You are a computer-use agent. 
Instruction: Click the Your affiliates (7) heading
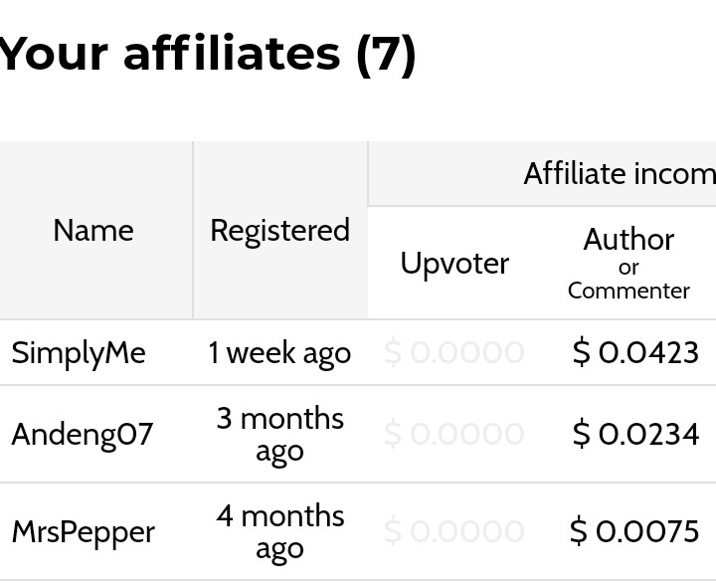(x=208, y=54)
